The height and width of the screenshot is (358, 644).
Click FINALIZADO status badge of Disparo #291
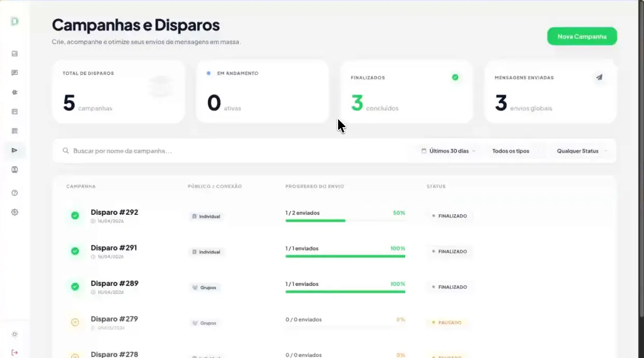450,251
